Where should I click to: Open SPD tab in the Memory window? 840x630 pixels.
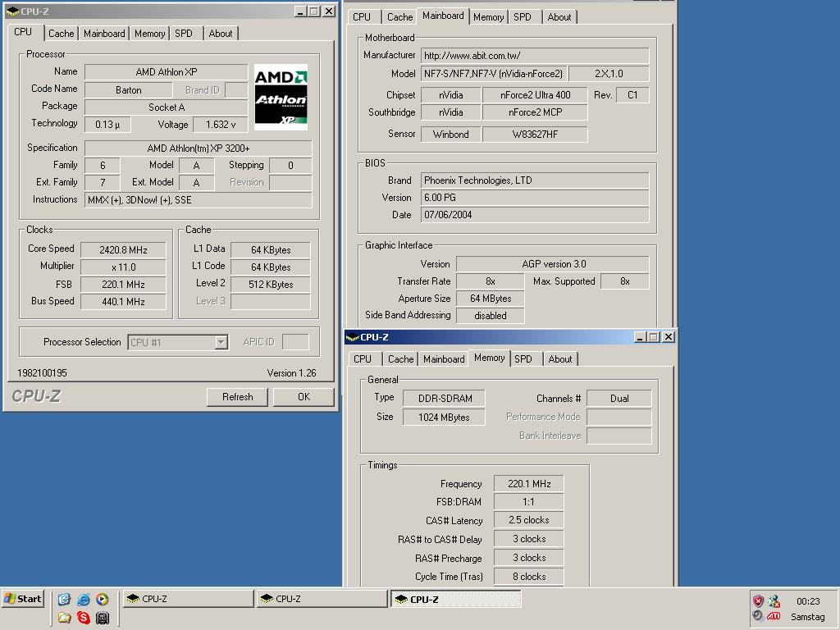(523, 359)
